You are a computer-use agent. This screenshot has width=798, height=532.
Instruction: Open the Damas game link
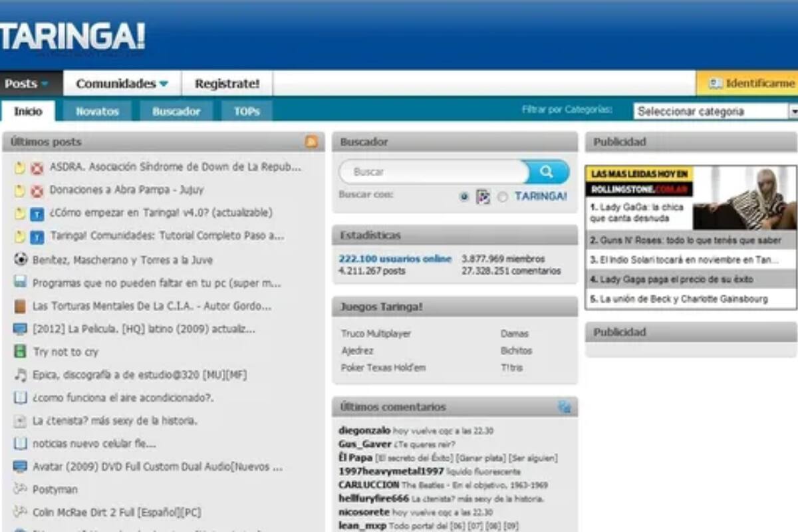(515, 334)
